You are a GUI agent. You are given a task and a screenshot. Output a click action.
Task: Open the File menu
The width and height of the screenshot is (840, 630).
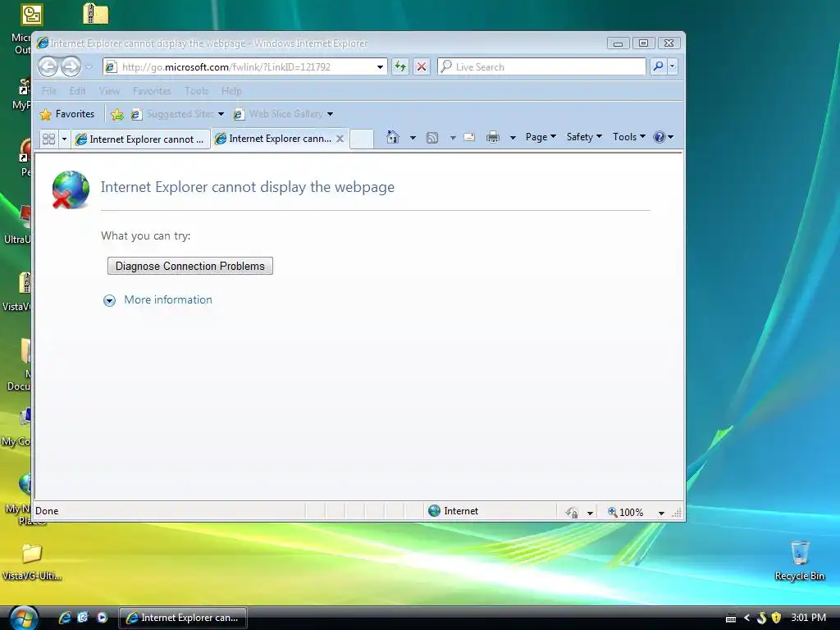[x=49, y=91]
